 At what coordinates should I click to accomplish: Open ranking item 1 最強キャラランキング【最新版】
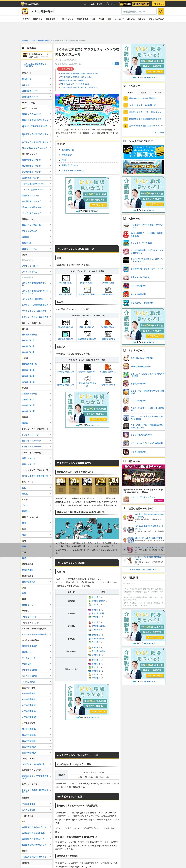click(144, 98)
